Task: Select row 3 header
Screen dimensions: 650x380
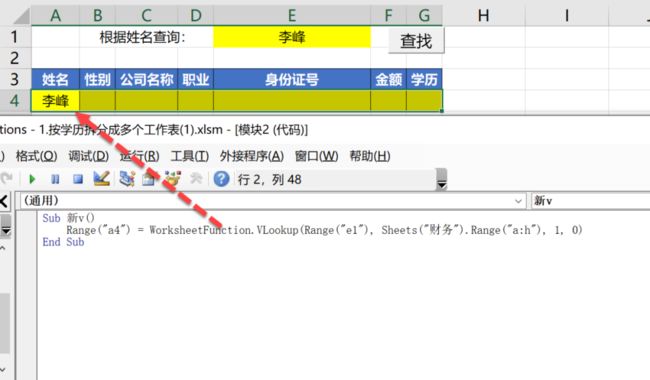Action: point(15,79)
